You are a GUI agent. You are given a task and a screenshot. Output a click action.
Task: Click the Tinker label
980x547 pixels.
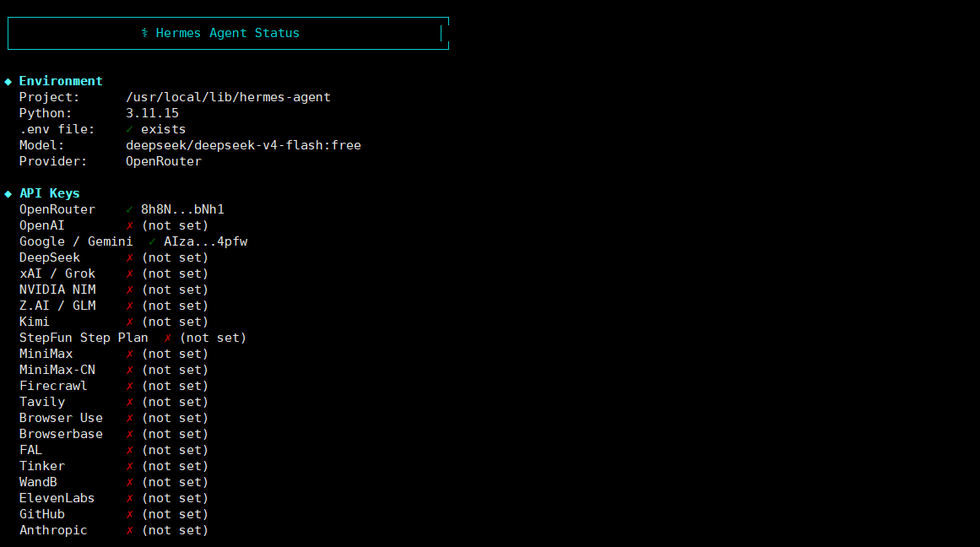[x=42, y=466]
